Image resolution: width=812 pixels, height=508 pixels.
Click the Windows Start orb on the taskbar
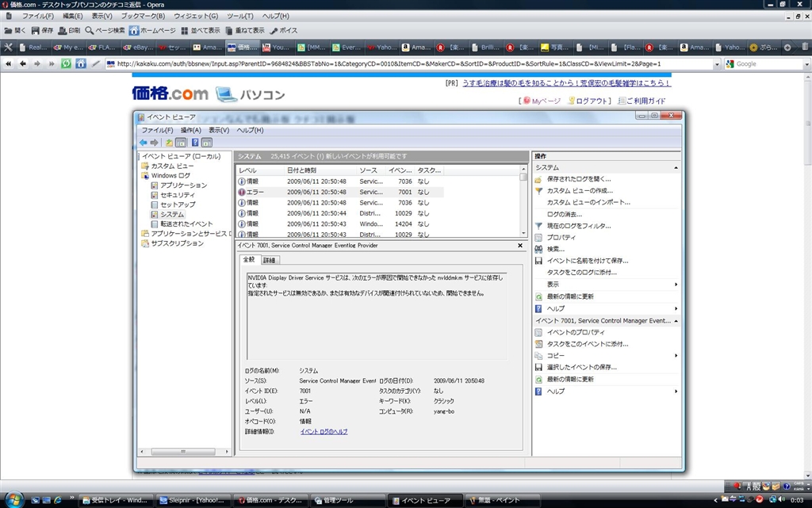pyautogui.click(x=15, y=498)
